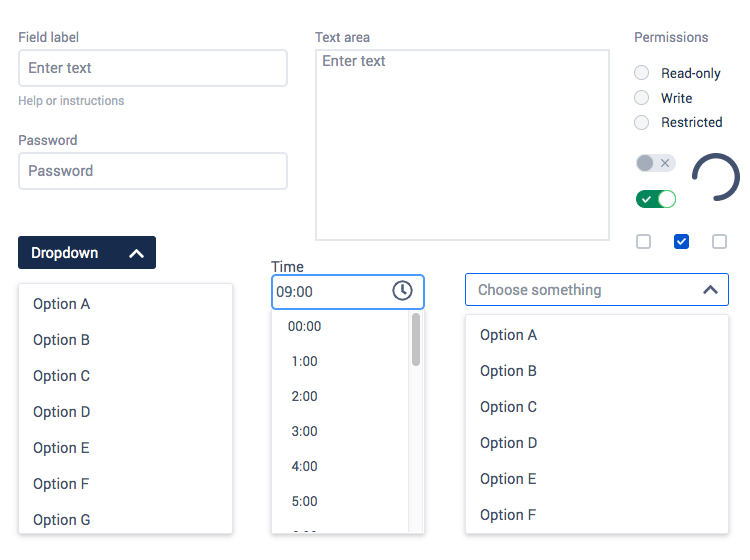Click the Time input showing 09:00
This screenshot has width=750, height=560.
348,291
